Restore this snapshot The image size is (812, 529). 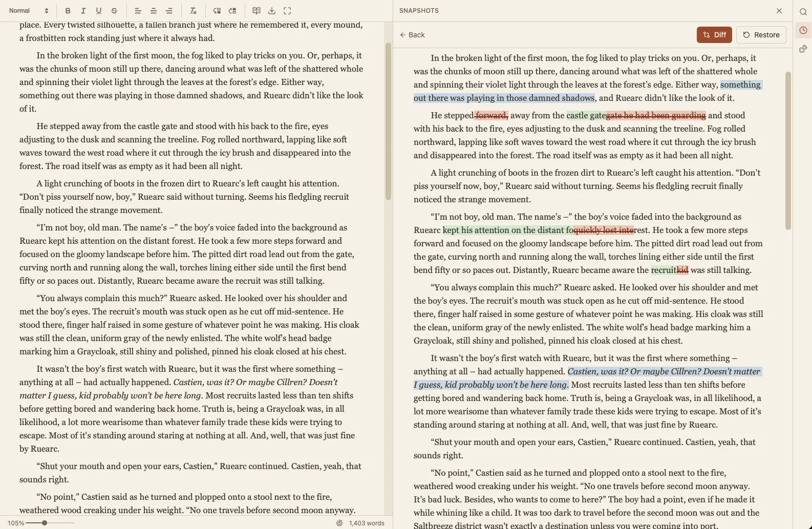click(761, 35)
